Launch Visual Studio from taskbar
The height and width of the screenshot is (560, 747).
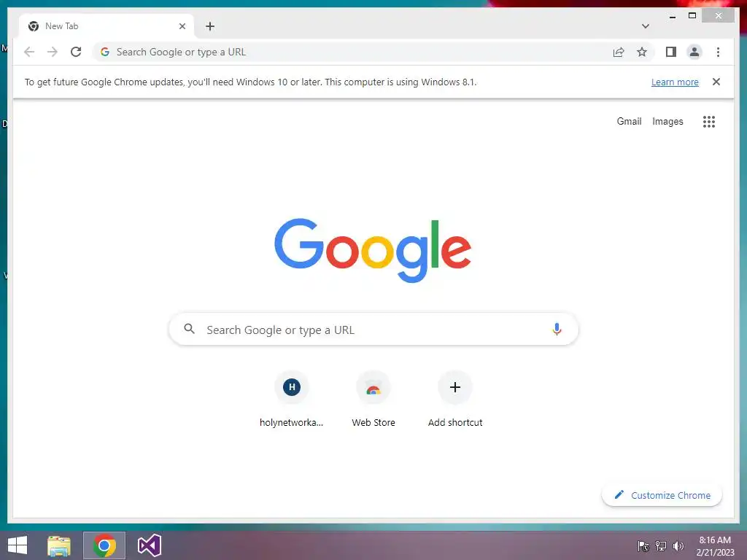(149, 545)
